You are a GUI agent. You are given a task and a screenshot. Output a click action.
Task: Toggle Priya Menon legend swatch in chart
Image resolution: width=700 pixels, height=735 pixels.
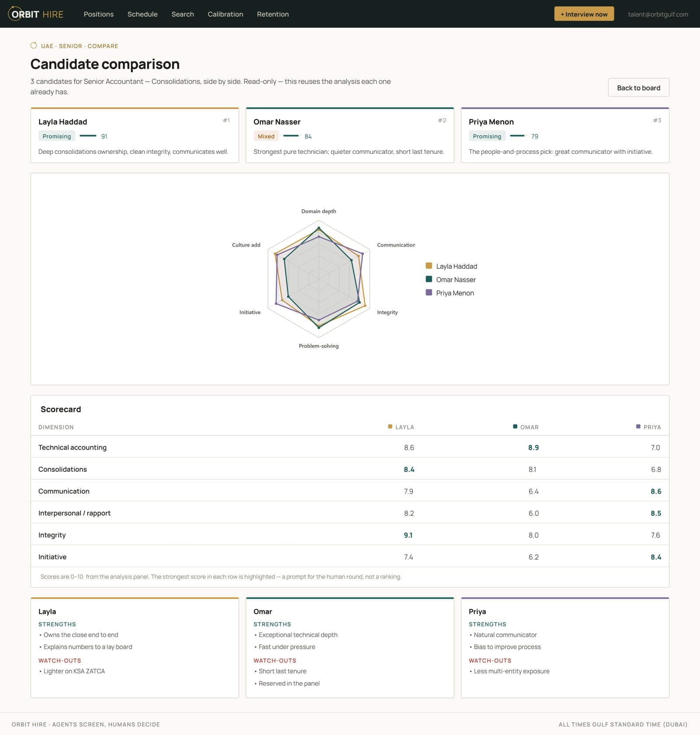429,293
